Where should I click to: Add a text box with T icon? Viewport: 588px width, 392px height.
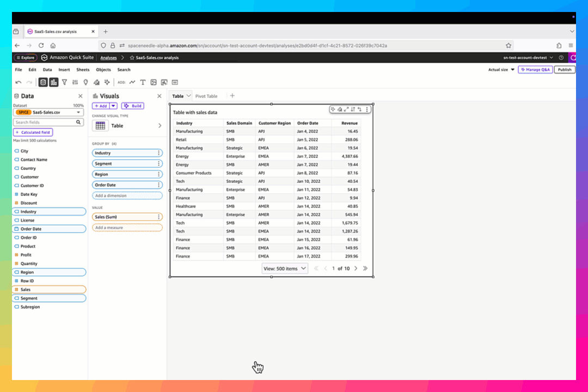click(143, 82)
